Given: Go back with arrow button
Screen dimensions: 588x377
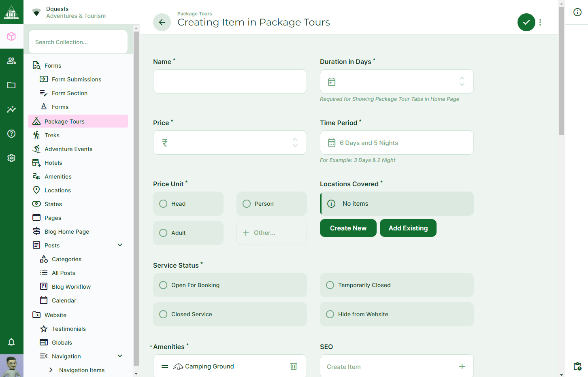Looking at the screenshot, I should point(162,22).
